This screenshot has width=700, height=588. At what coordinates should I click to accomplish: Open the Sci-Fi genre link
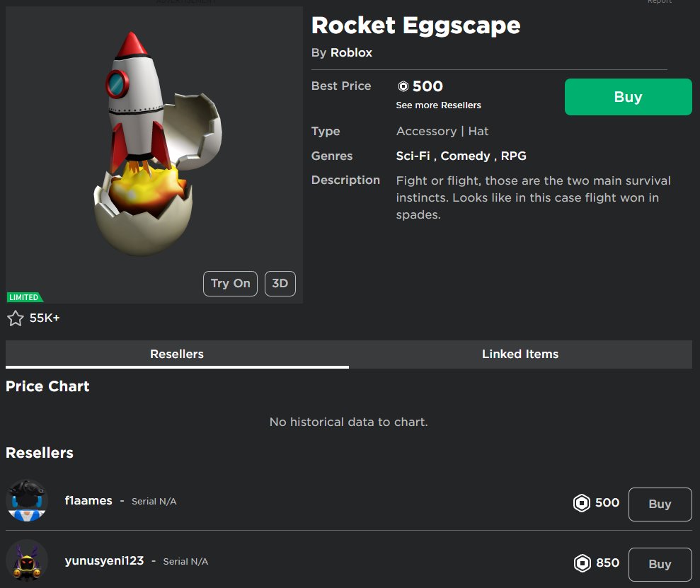[x=413, y=156]
